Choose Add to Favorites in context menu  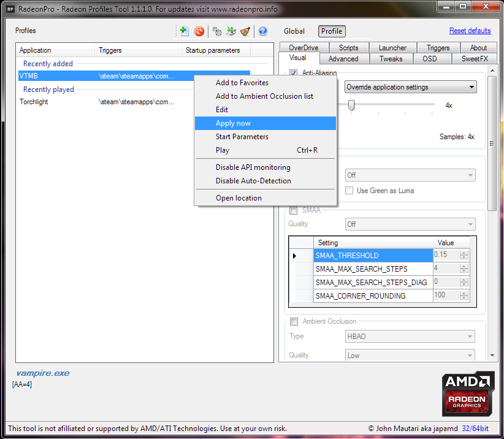pyautogui.click(x=242, y=83)
